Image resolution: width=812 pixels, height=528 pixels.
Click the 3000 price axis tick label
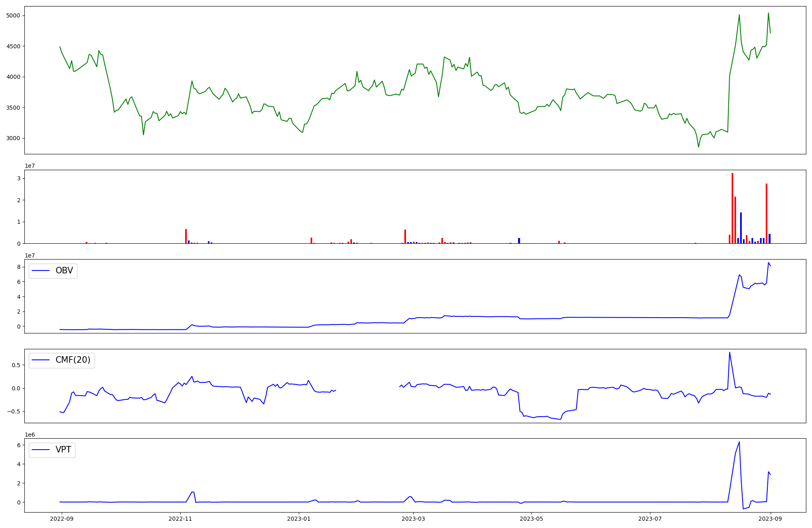tap(14, 138)
